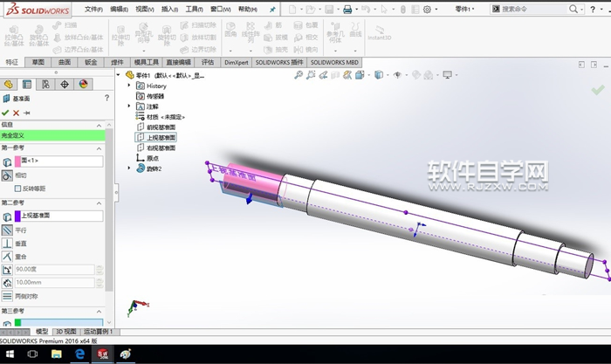Click the Zoom to Fit magnifier icon
611x364 pixels.
tap(299, 75)
